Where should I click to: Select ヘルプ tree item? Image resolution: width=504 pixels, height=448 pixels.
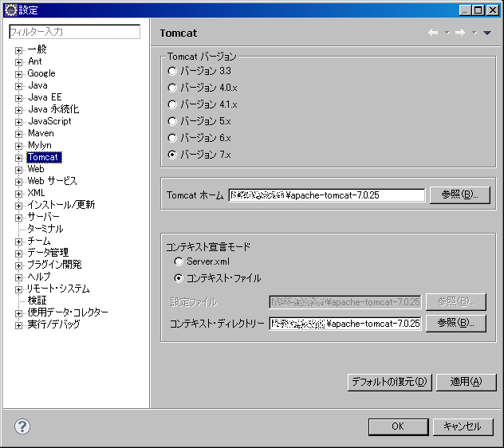(39, 277)
